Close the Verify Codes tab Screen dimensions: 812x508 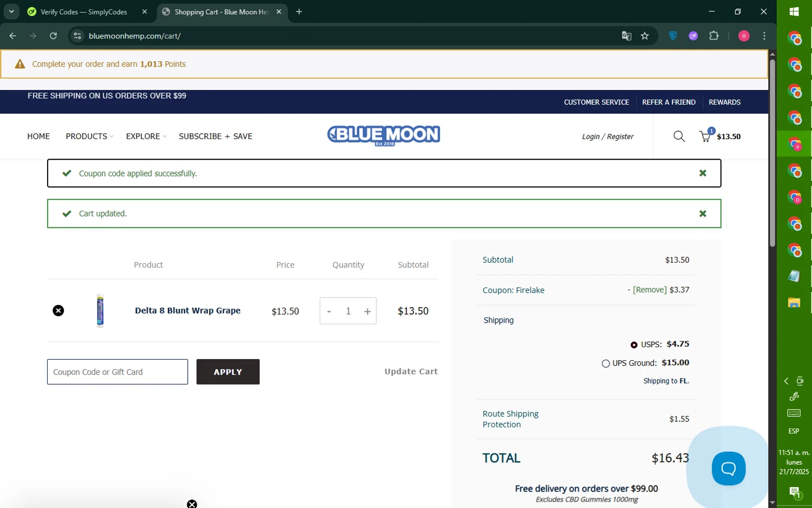145,12
